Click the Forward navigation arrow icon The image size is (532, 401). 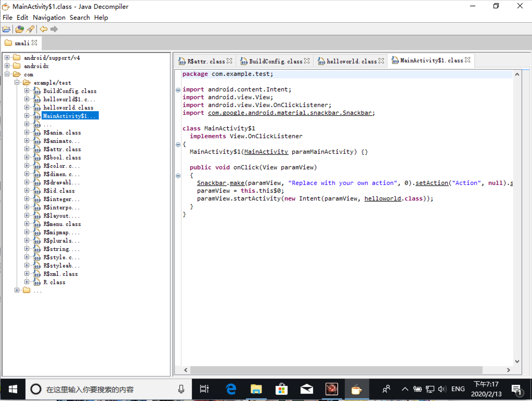[x=54, y=29]
